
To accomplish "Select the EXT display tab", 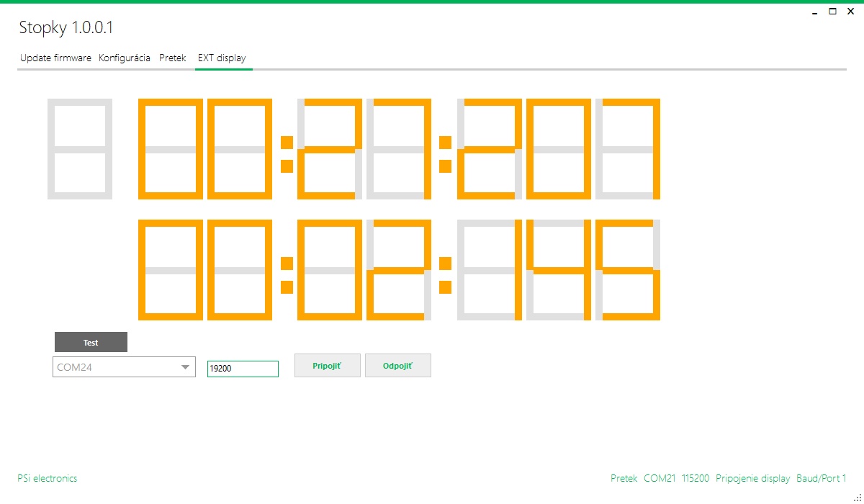I will tap(222, 58).
